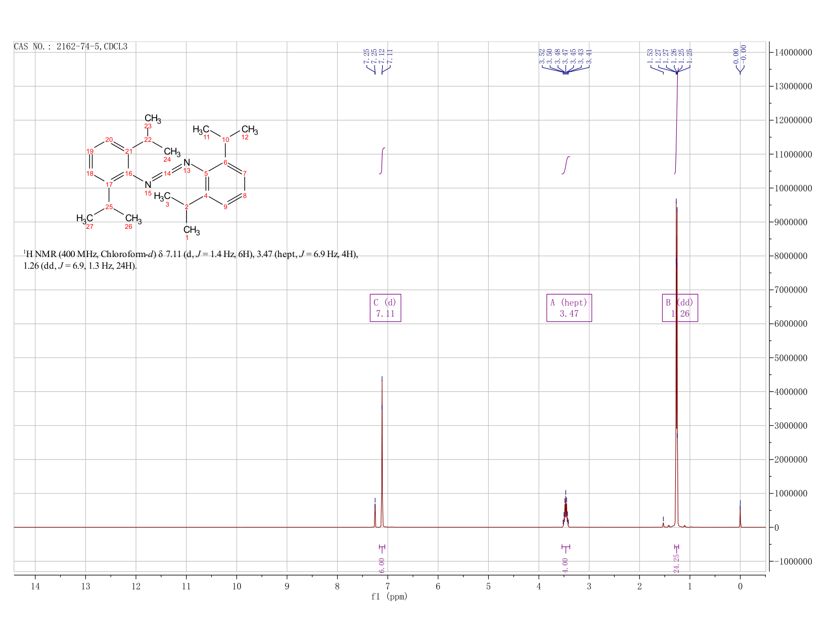The width and height of the screenshot is (834, 644).
Task: Select the B (dd) 1.26 multiplet box
Action: coord(680,308)
